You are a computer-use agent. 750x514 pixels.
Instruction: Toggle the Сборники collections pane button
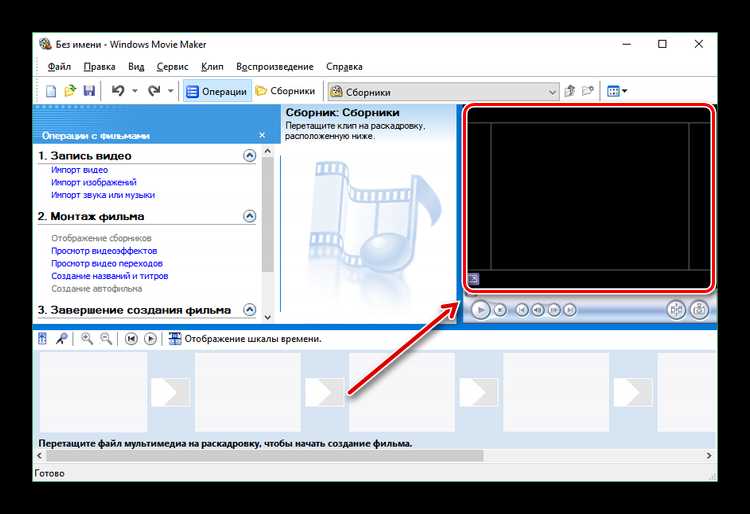click(286, 91)
